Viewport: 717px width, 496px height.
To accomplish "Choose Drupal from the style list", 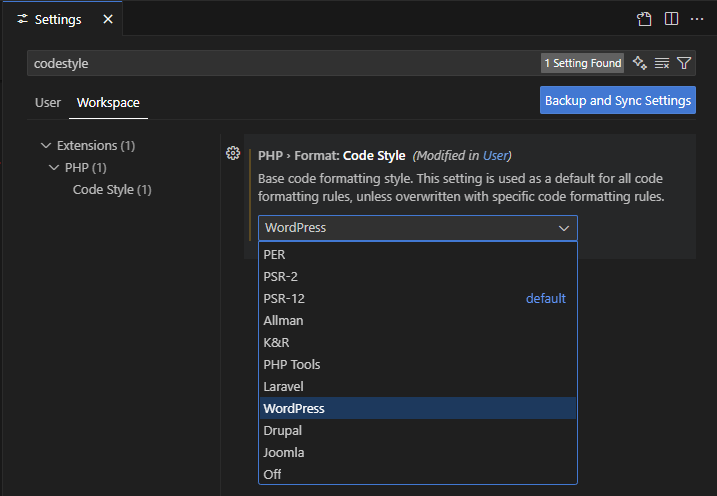I will click(x=417, y=430).
